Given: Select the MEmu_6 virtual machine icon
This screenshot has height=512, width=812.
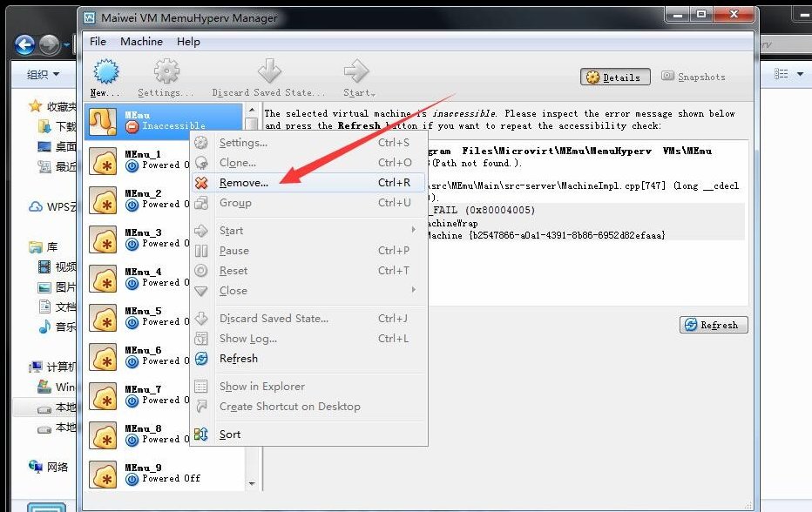Looking at the screenshot, I should tap(103, 357).
